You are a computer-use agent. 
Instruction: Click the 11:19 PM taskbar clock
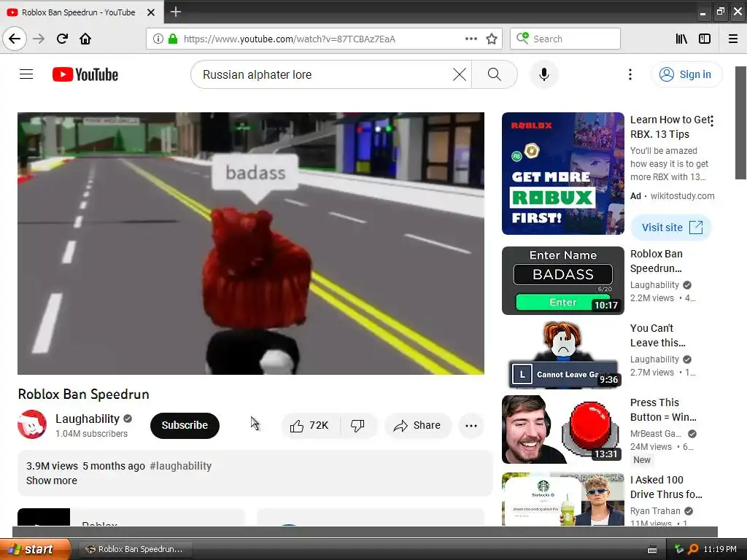coord(720,549)
